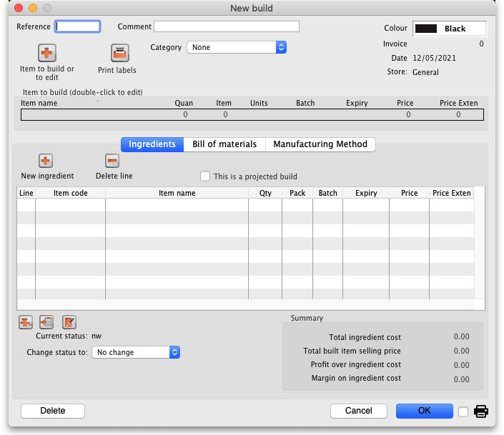Enable 'This is a projected build' checkbox
504x435 pixels.
(x=206, y=176)
